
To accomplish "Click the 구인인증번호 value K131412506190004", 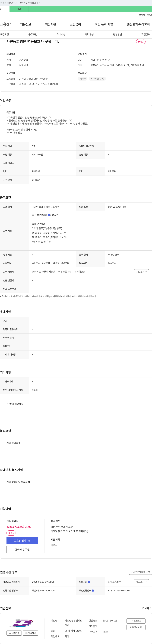I will [119, 591].
